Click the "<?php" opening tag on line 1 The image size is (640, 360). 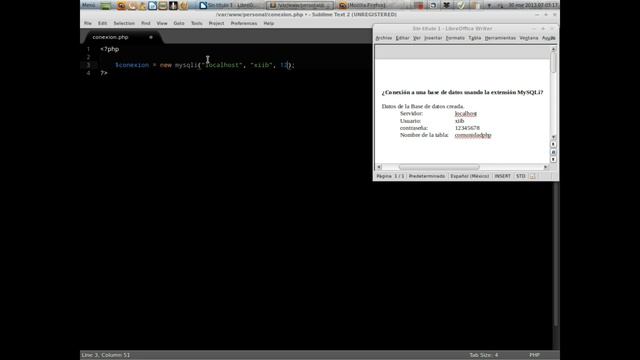click(109, 49)
